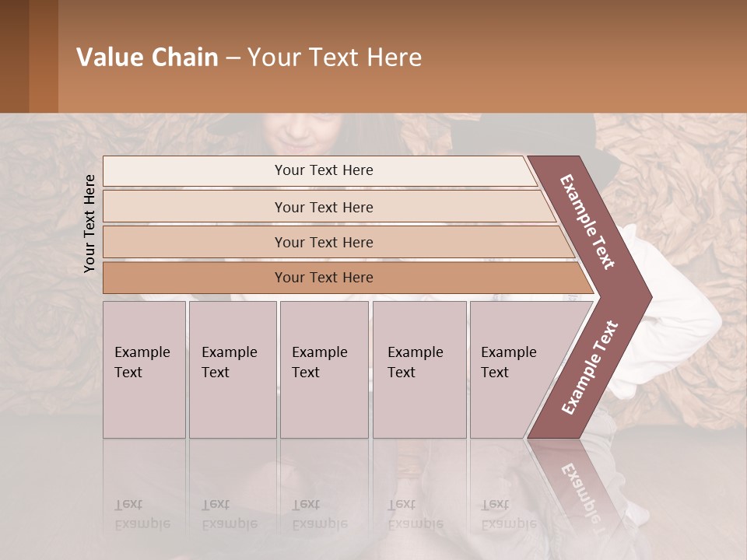Screen dimensions: 747x560
Task: Click the reflected text under the leftmost box
Action: [142, 513]
